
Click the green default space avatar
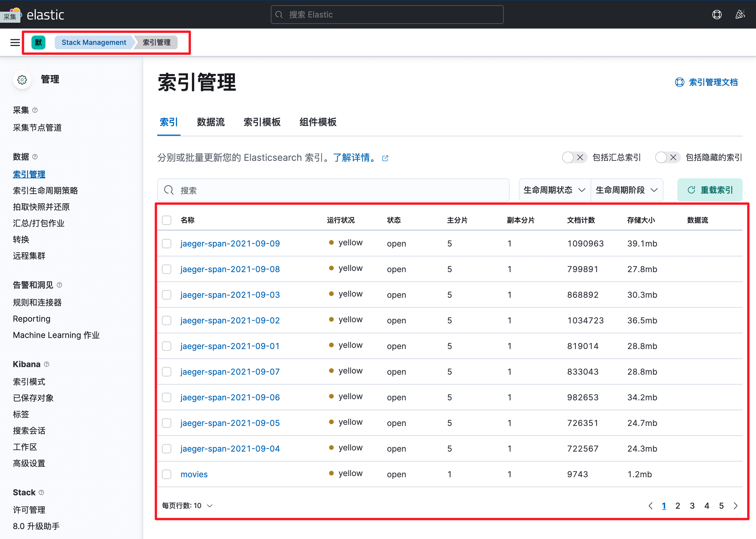(x=38, y=43)
